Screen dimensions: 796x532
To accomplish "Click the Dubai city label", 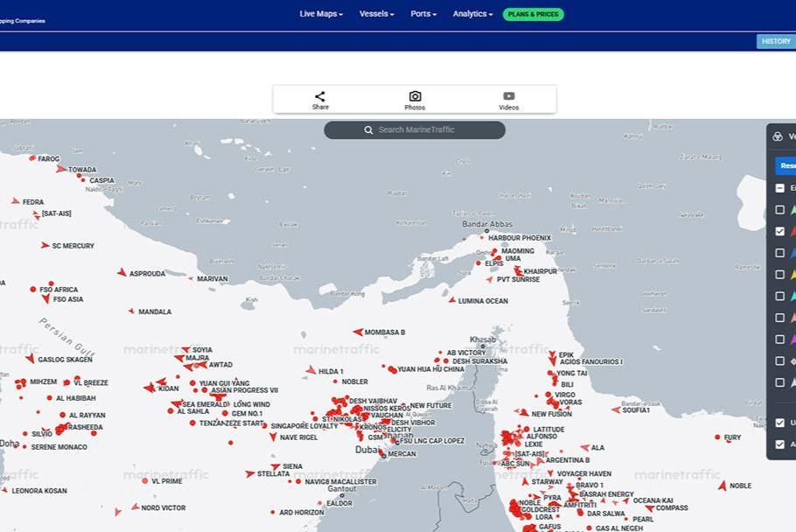I will pos(367,450).
